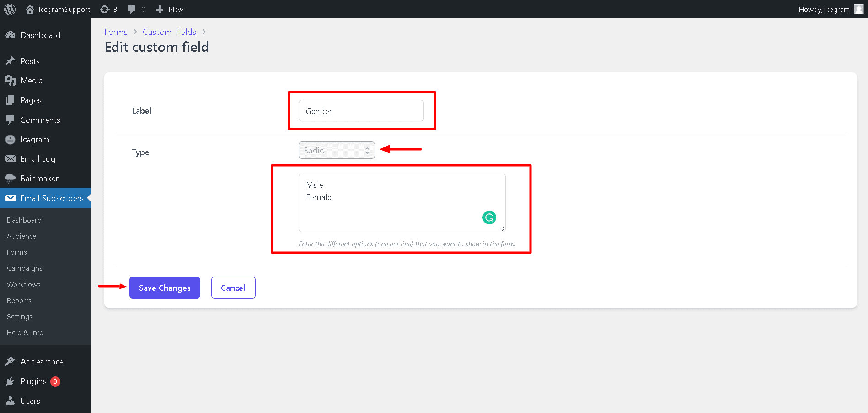Image resolution: width=868 pixels, height=413 pixels.
Task: Open the Radio type dropdown
Action: pos(337,150)
